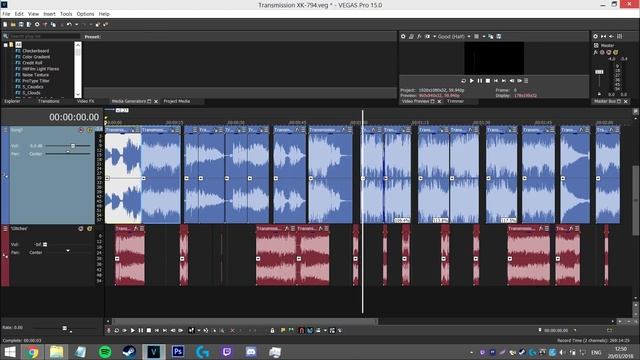Select Checkerboard media generator
This screenshot has width=640, height=360.
coord(36,51)
